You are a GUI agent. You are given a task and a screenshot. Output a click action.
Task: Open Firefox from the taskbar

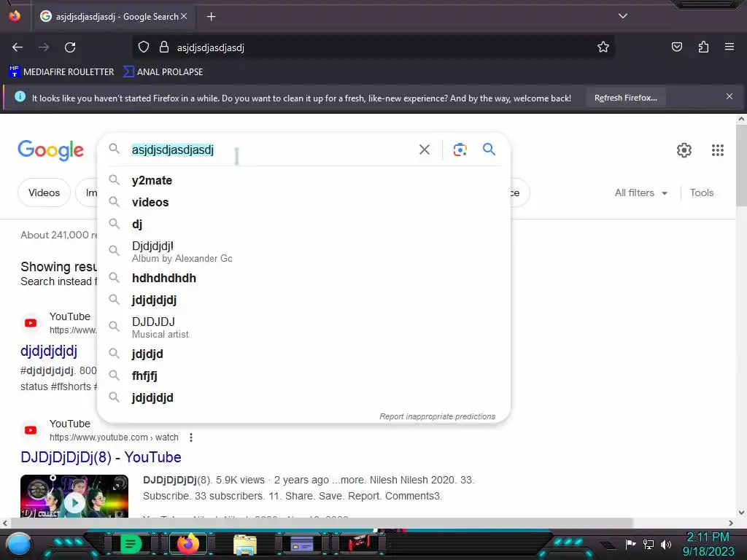pos(187,544)
